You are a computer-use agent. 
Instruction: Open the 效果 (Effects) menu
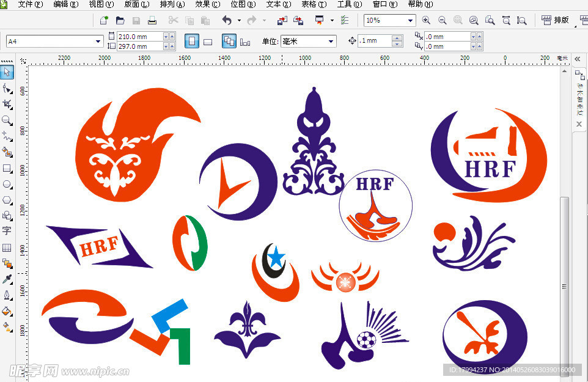pos(207,4)
